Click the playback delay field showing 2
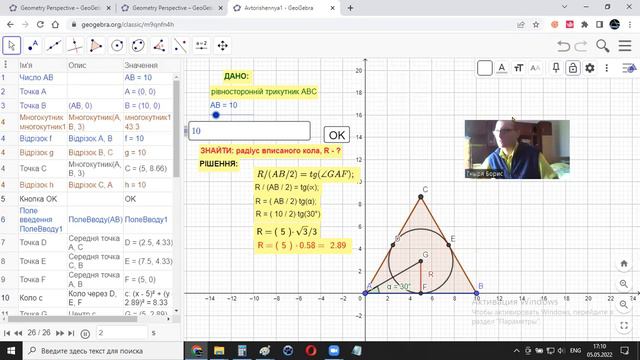Image resolution: width=640 pixels, height=360 pixels. click(x=121, y=333)
